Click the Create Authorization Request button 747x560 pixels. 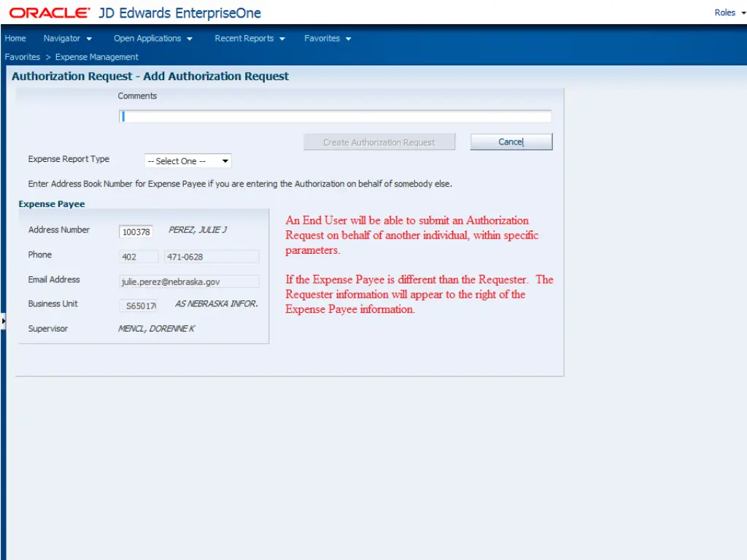point(379,142)
